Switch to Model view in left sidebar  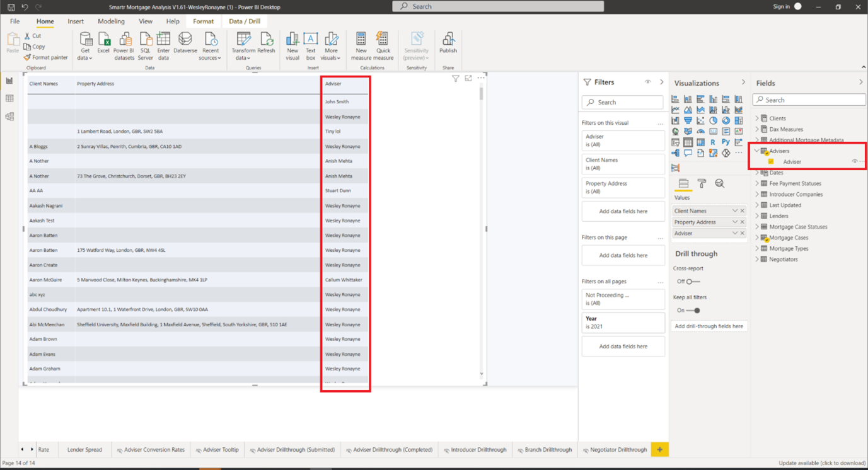point(9,117)
